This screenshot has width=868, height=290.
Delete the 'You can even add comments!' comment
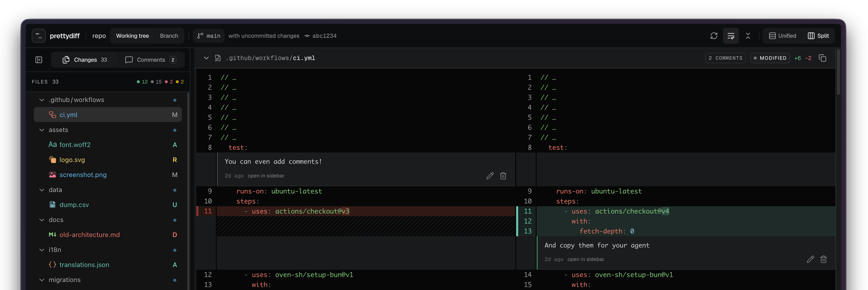coord(503,175)
